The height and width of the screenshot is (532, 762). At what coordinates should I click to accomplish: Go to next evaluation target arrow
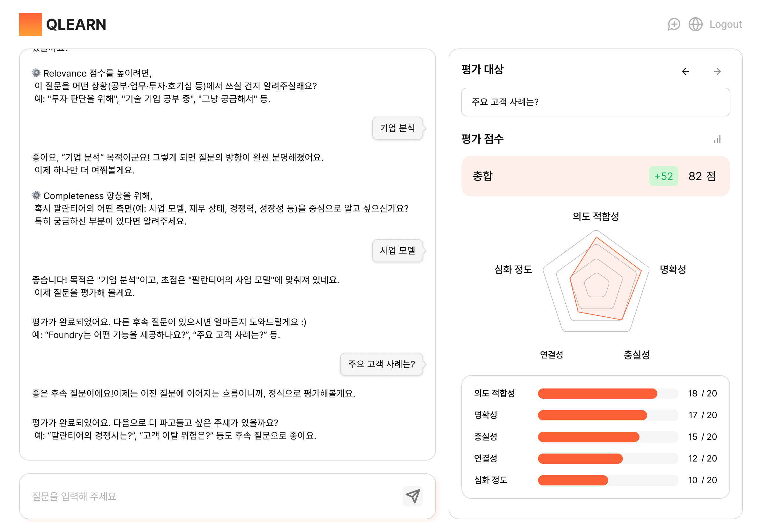pyautogui.click(x=717, y=72)
